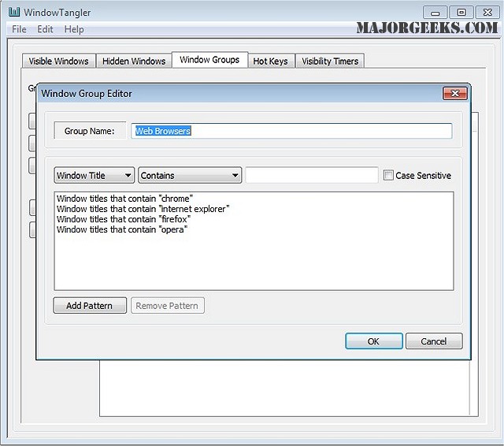Click Cancel in the Window Group Editor

click(x=434, y=341)
